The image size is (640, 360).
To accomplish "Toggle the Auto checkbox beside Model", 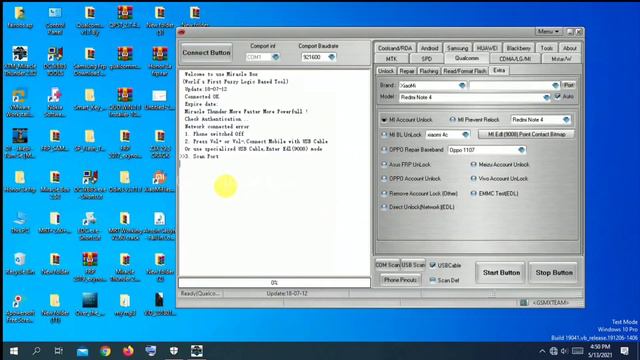I will click(x=558, y=97).
